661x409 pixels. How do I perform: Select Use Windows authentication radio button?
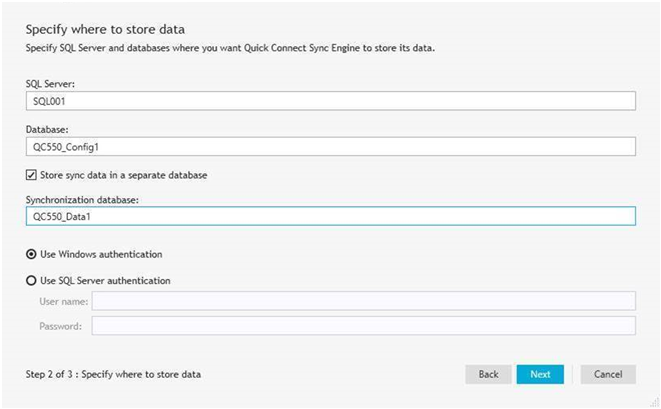tap(31, 254)
